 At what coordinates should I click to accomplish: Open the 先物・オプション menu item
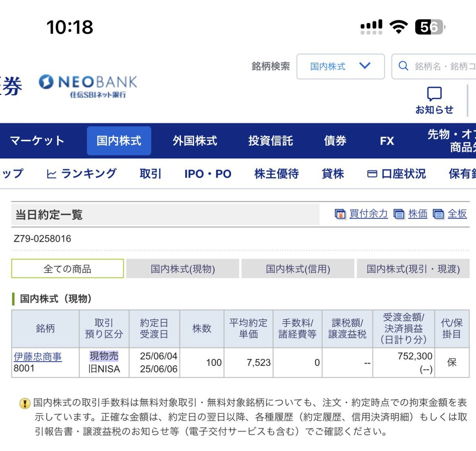tap(451, 141)
